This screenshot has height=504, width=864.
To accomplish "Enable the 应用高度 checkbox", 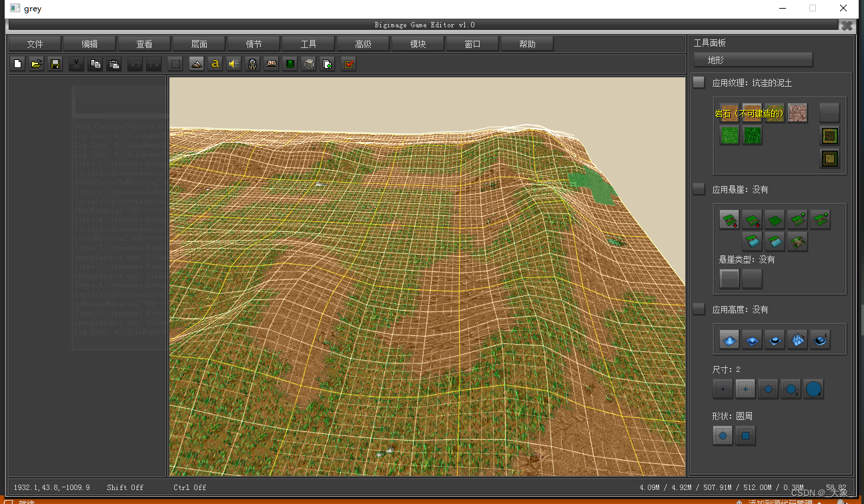I will [699, 309].
